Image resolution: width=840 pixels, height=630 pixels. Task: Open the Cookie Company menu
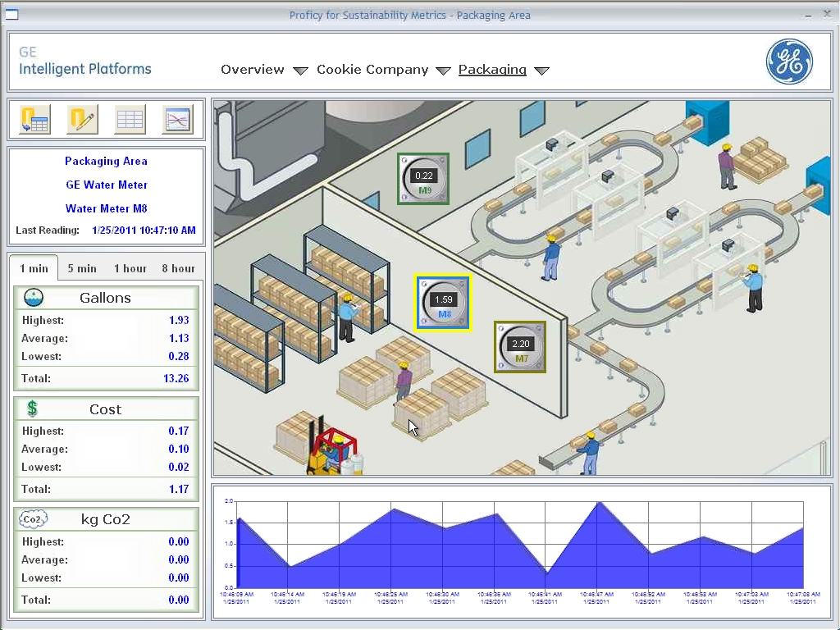click(372, 70)
